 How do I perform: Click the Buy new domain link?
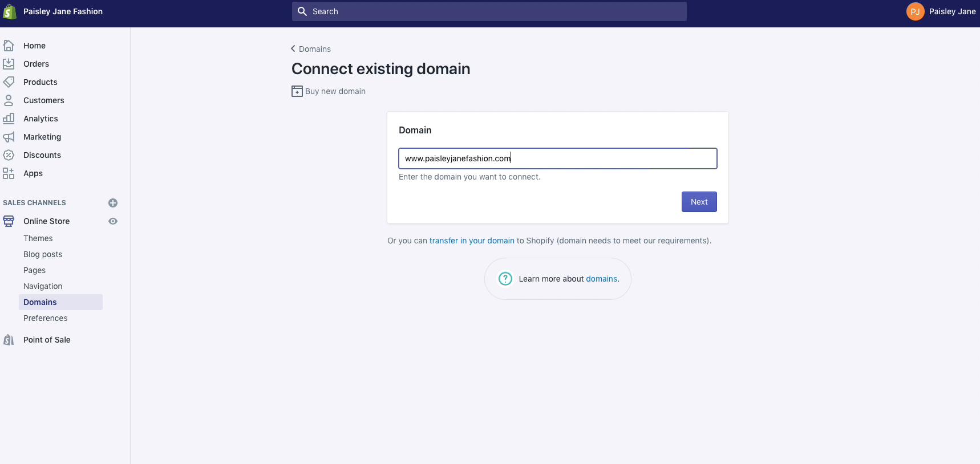pyautogui.click(x=335, y=91)
